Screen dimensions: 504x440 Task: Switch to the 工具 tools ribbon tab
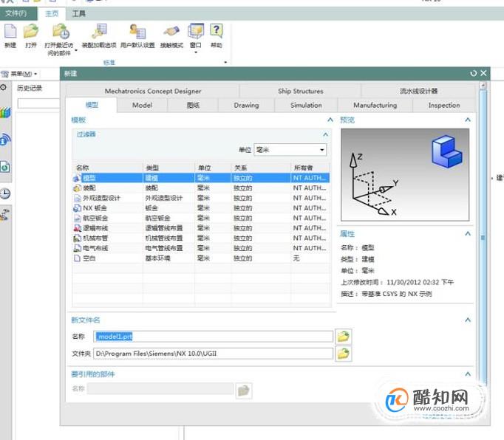(x=79, y=13)
